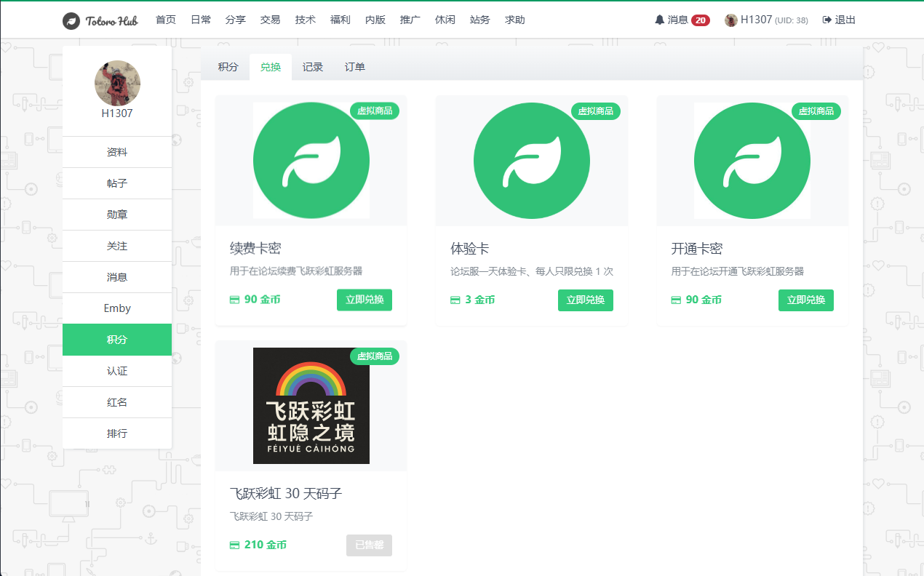Open the 消息 link in the header
Image resolution: width=924 pixels, height=576 pixels.
coord(678,20)
